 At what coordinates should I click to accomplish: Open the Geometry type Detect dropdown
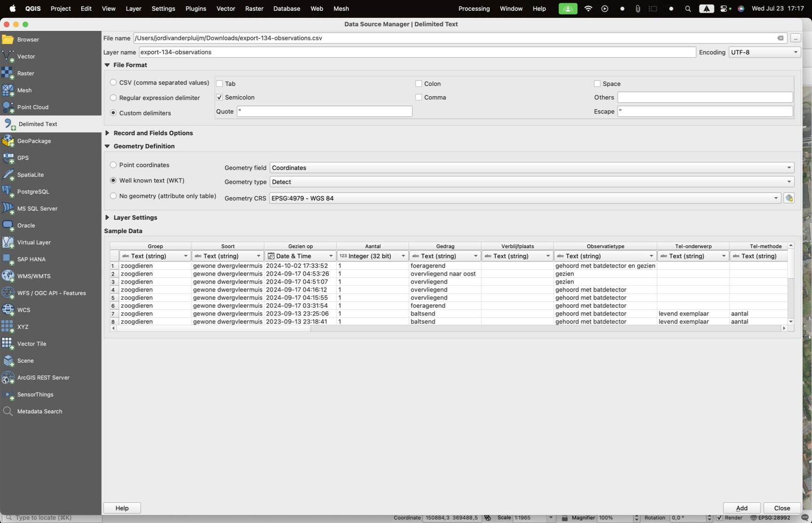[x=532, y=182]
